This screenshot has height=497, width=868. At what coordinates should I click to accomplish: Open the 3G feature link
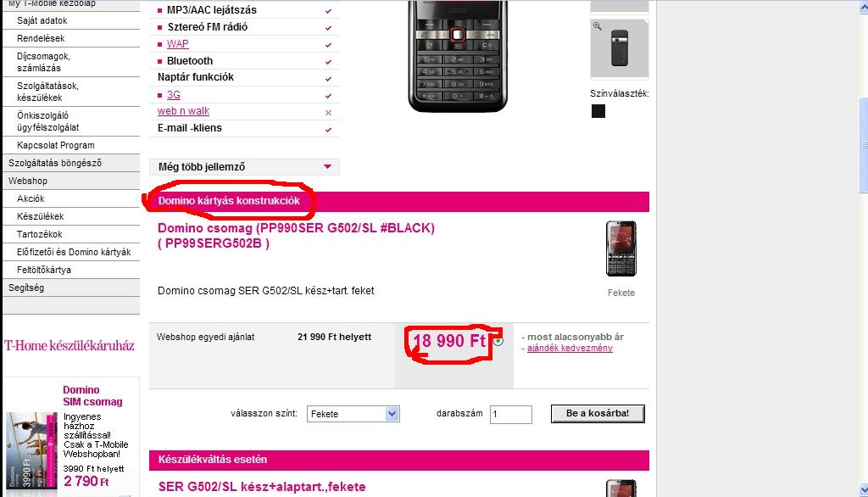click(174, 95)
